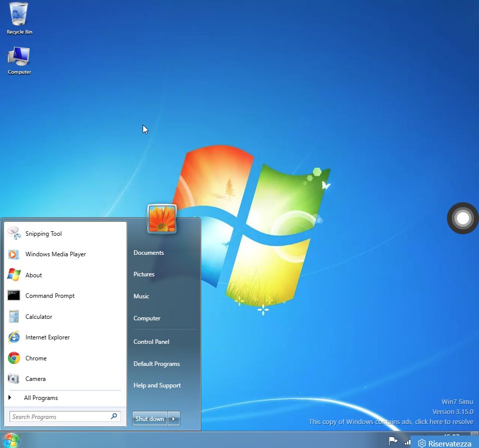Click the search magnifier icon
The width and height of the screenshot is (479, 448).
coord(114,416)
